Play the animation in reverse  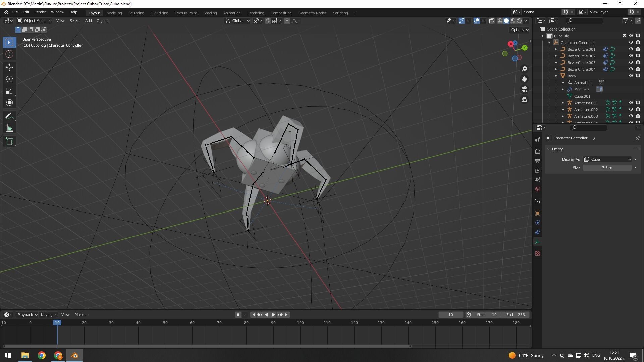[266, 315]
